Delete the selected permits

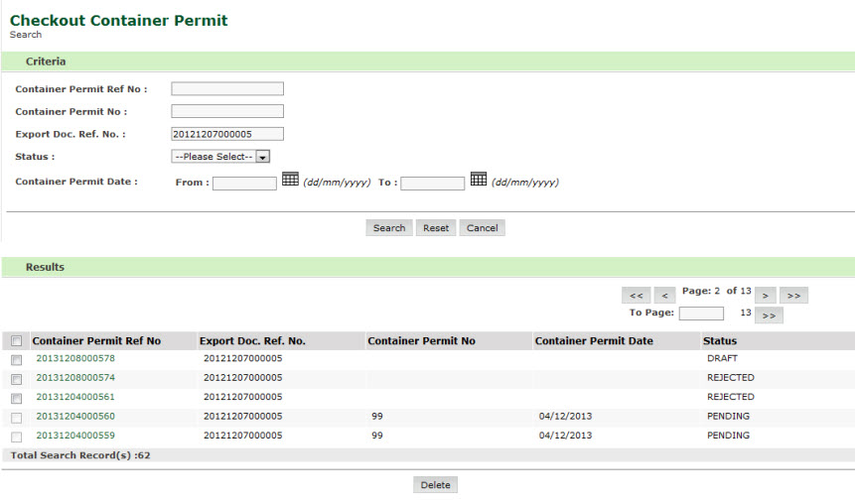click(435, 485)
